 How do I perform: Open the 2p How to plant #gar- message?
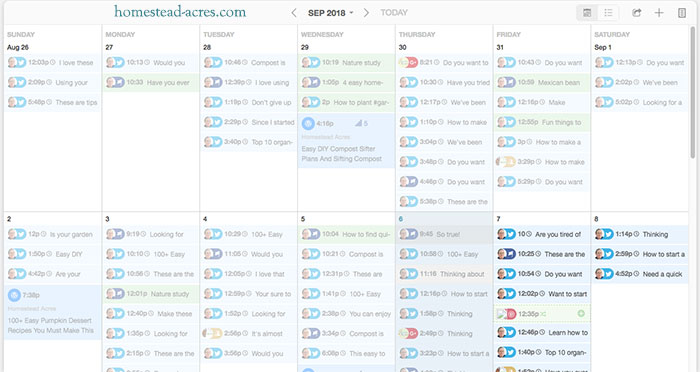[346, 102]
